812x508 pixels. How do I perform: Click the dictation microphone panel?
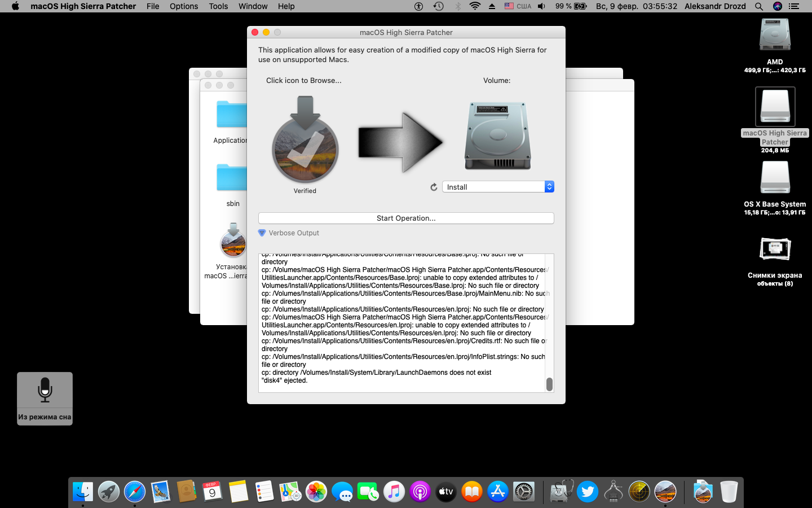pyautogui.click(x=45, y=398)
